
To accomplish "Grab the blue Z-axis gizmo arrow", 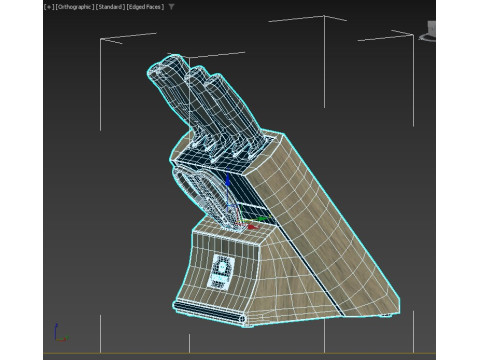I will click(x=228, y=180).
